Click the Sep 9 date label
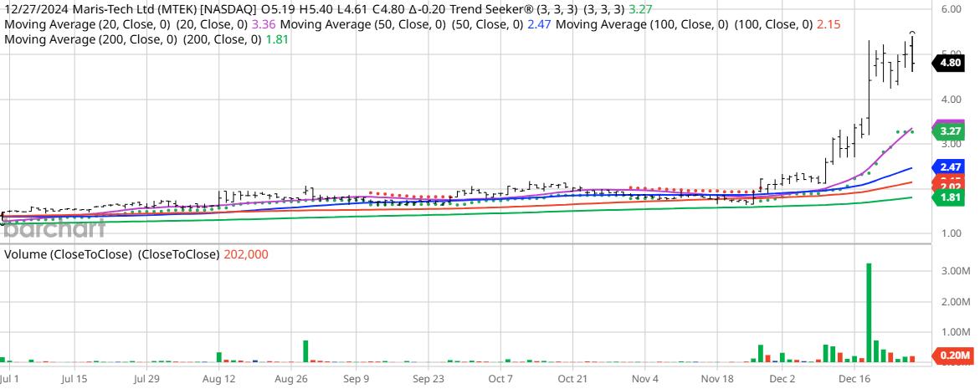 pos(357,378)
